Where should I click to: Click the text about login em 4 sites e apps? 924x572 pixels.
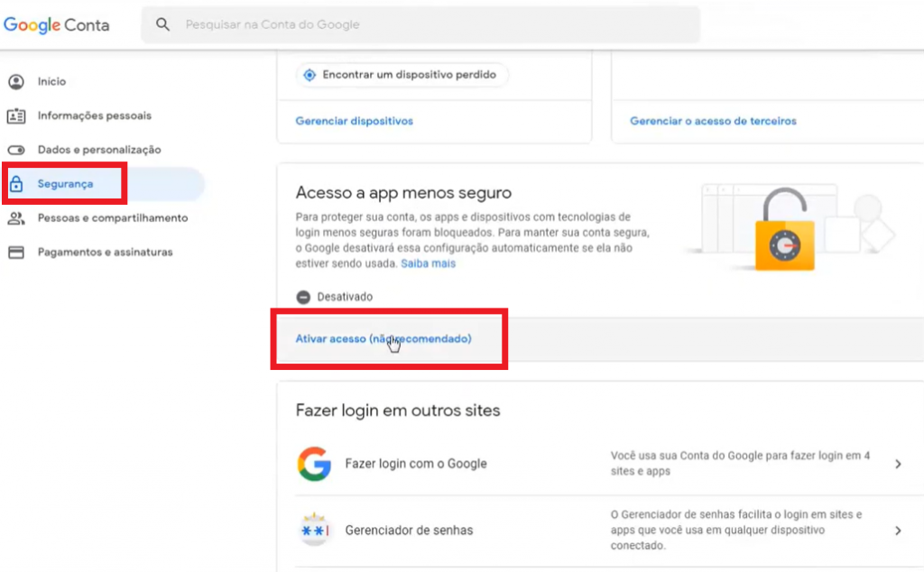tap(740, 463)
